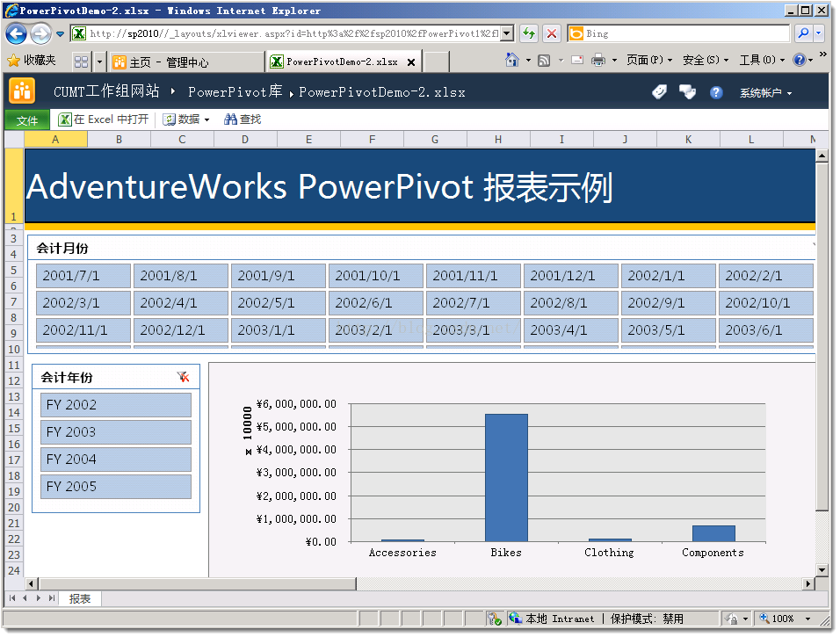
Task: Click the tags and notes icon
Action: [x=660, y=91]
